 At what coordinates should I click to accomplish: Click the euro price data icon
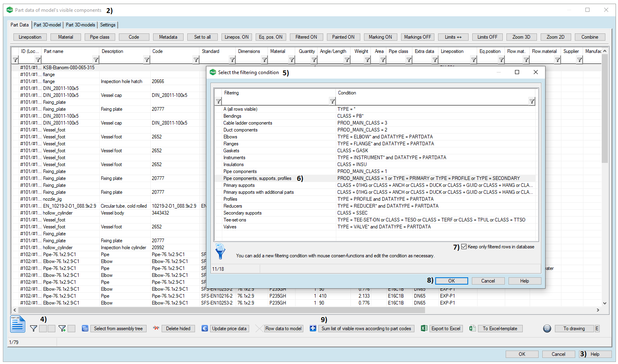pos(205,329)
